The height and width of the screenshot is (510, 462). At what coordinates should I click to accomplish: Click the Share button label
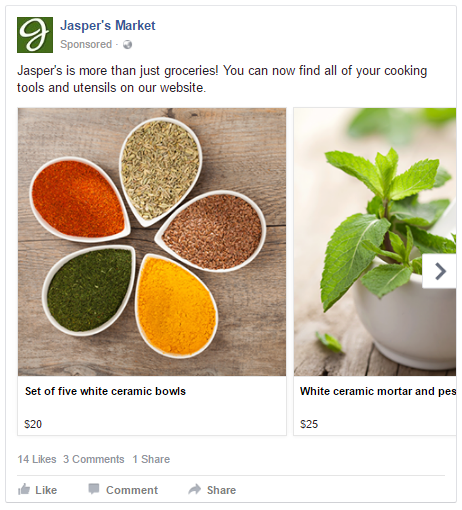[x=221, y=490]
